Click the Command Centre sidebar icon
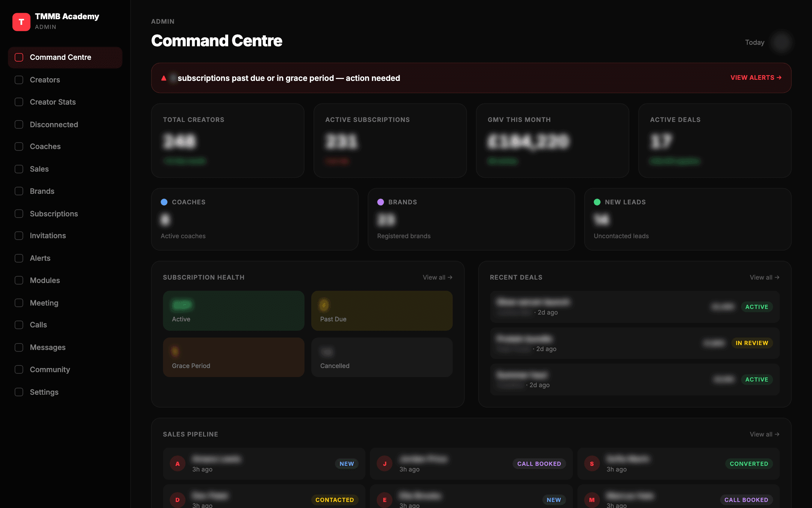Viewport: 812px width, 508px height. click(x=19, y=57)
